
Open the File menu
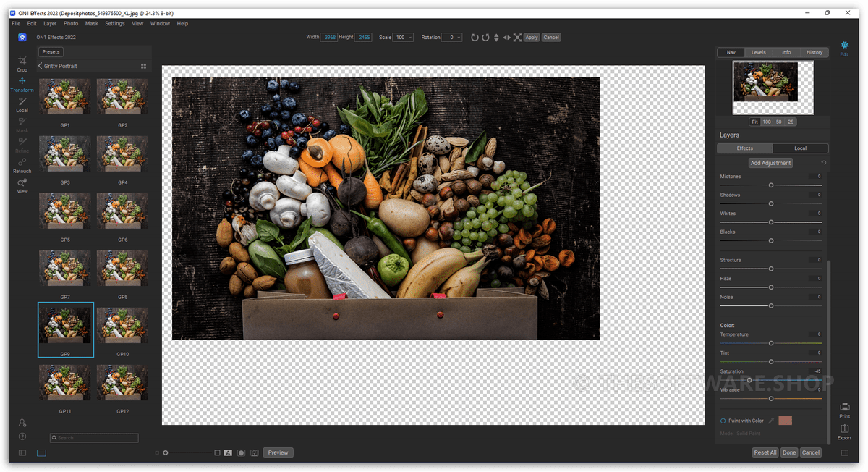coord(16,24)
